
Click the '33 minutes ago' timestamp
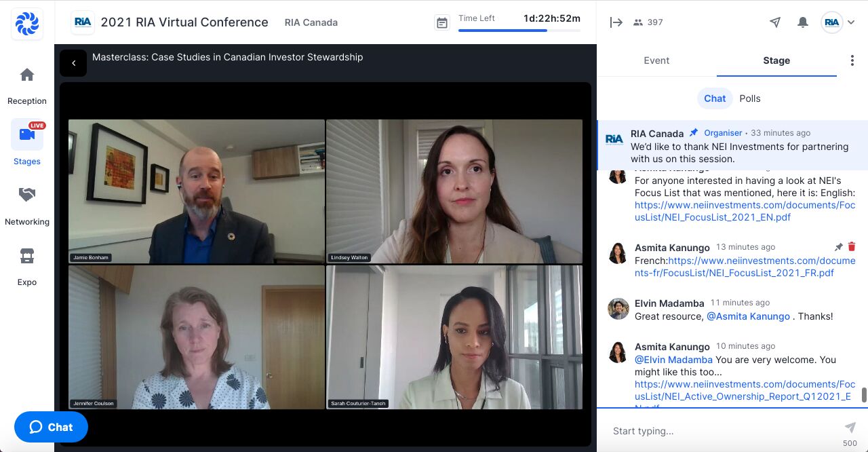pyautogui.click(x=781, y=133)
